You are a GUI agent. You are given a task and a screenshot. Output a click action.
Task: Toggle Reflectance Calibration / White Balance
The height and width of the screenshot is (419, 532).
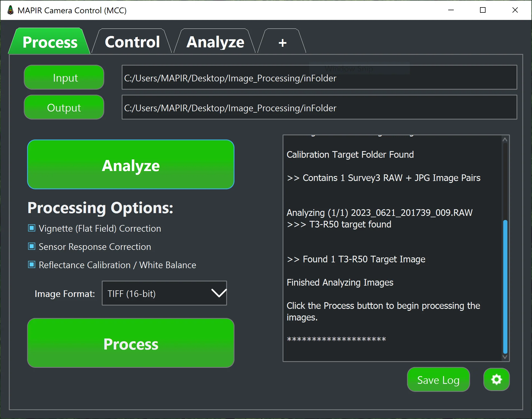point(32,265)
